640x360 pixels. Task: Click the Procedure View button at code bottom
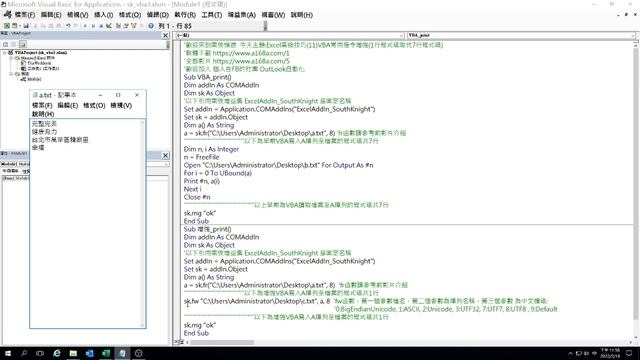click(x=177, y=342)
